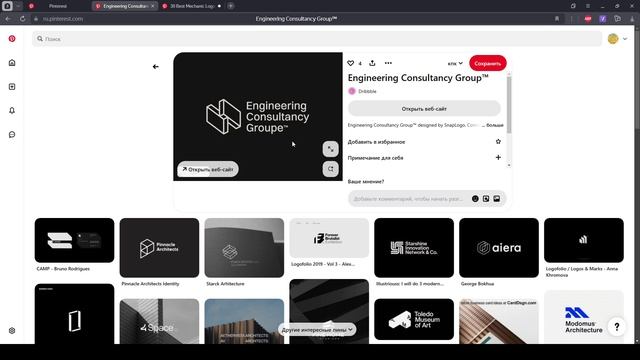Image resolution: width=640 pixels, height=360 pixels.
Task: Open the Pinnacle Architects pin
Action: point(159,248)
